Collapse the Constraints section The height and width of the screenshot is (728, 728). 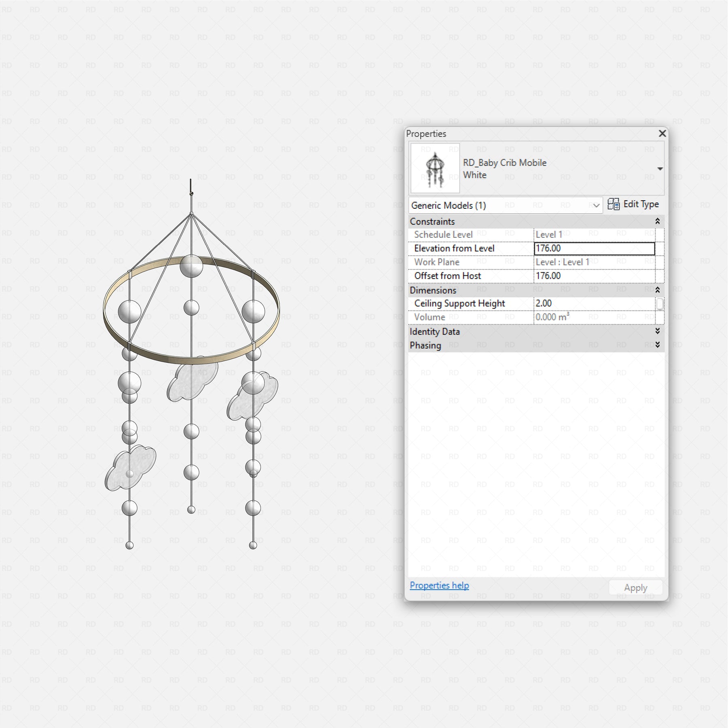657,221
